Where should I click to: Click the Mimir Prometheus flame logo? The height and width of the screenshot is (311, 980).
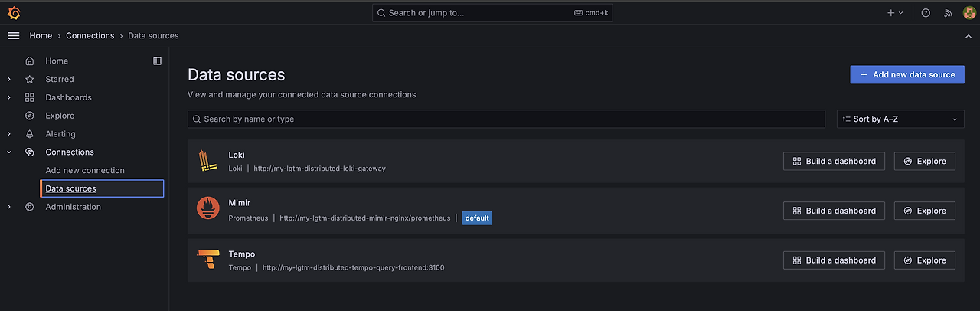pyautogui.click(x=209, y=208)
